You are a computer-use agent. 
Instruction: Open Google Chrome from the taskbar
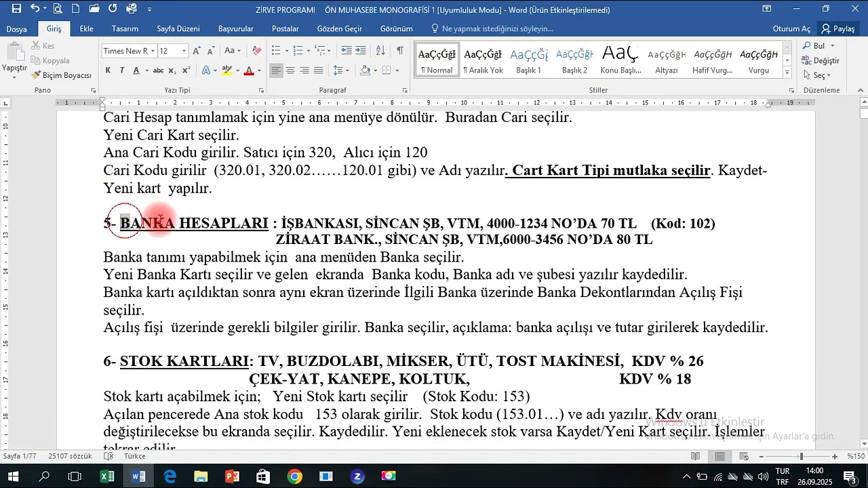(294, 476)
